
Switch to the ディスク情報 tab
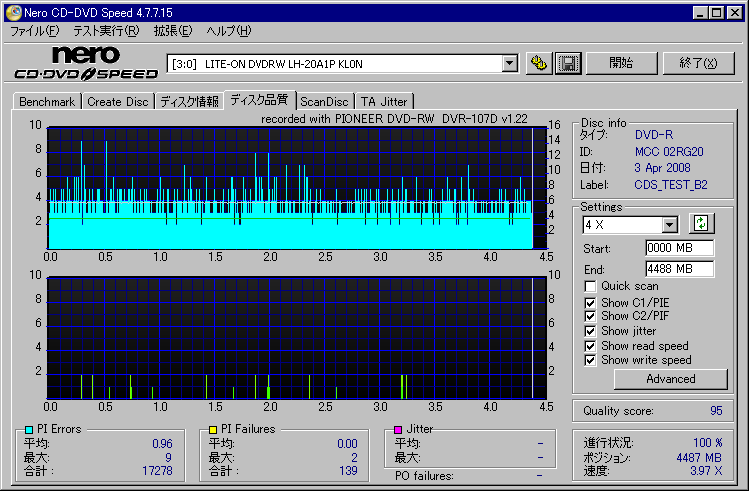point(189,102)
